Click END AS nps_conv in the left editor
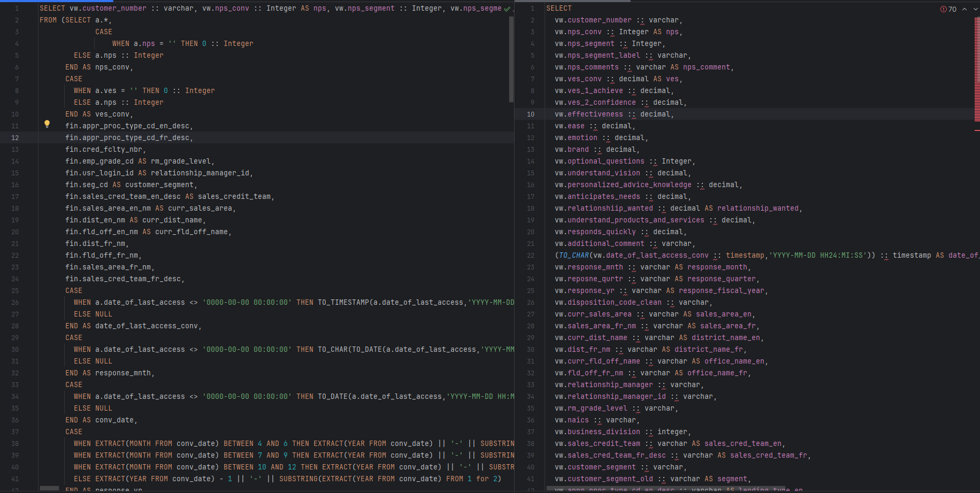 coord(97,67)
